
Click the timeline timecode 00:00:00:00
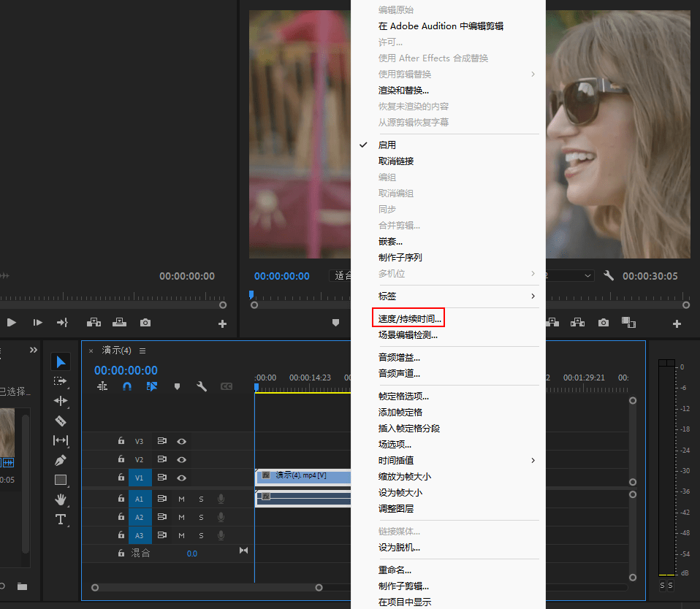[x=126, y=370]
